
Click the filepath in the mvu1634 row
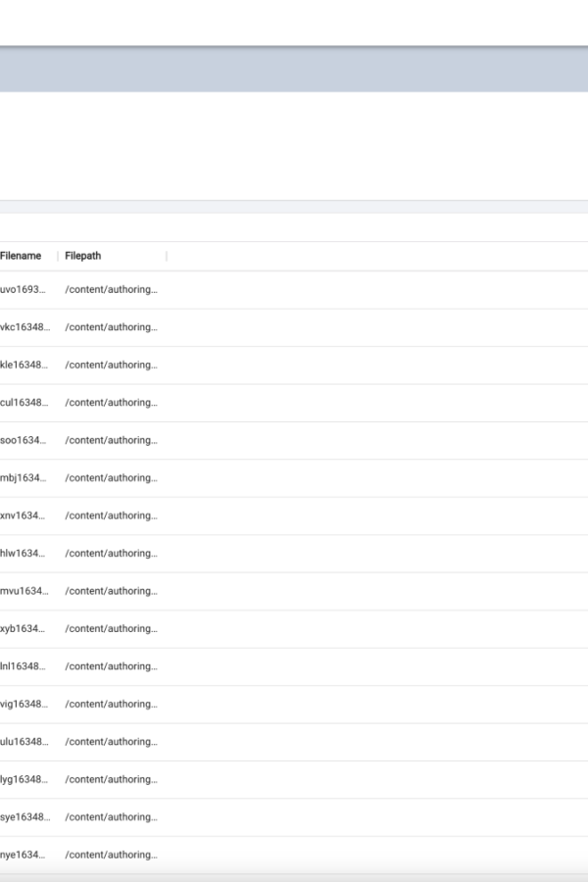click(x=112, y=591)
